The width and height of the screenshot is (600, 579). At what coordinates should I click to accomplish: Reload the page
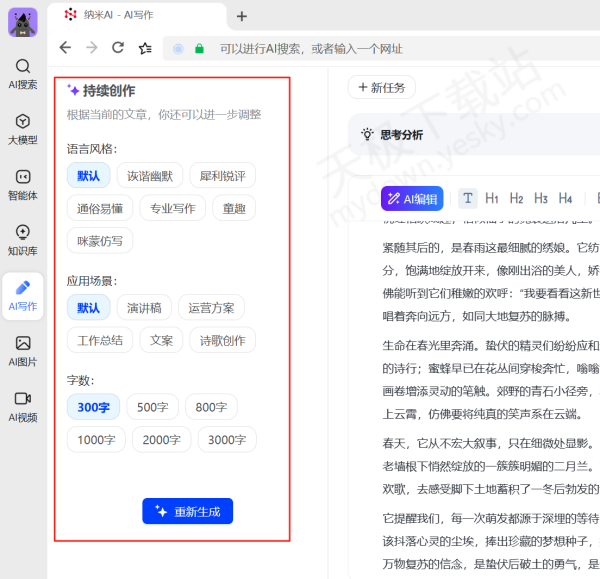(x=118, y=48)
